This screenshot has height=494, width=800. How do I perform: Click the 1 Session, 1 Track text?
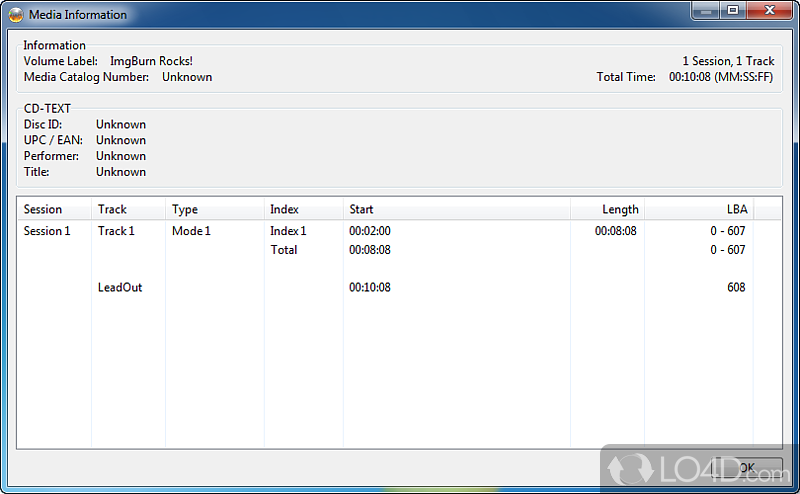click(x=729, y=61)
